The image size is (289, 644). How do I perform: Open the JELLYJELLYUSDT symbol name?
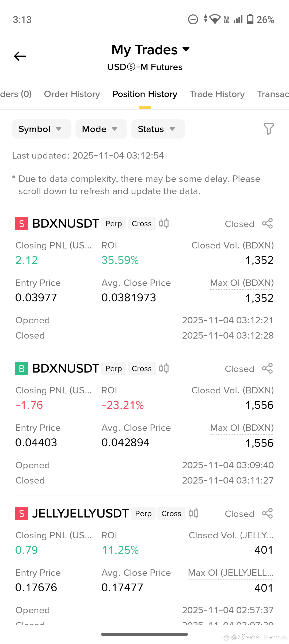(81, 513)
